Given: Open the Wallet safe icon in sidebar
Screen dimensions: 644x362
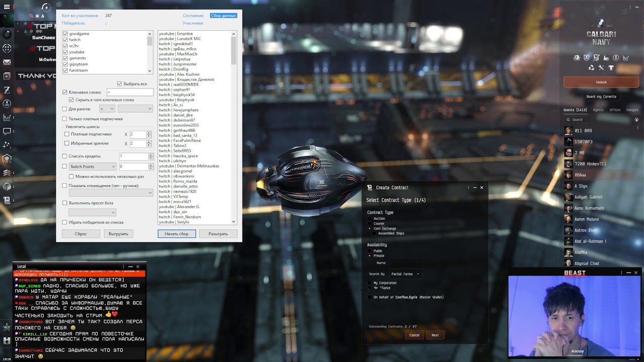Looking at the screenshot, I should coord(7,76).
